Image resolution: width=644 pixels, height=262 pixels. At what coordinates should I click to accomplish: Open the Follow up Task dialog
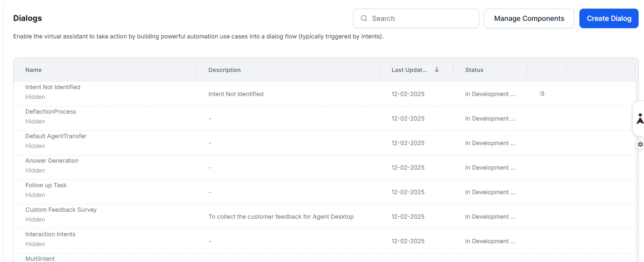(x=46, y=185)
